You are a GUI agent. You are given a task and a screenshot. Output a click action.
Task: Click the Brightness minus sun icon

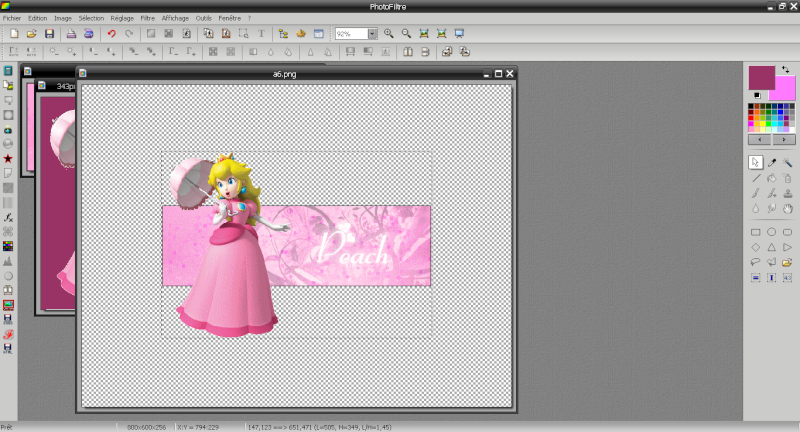[54, 52]
